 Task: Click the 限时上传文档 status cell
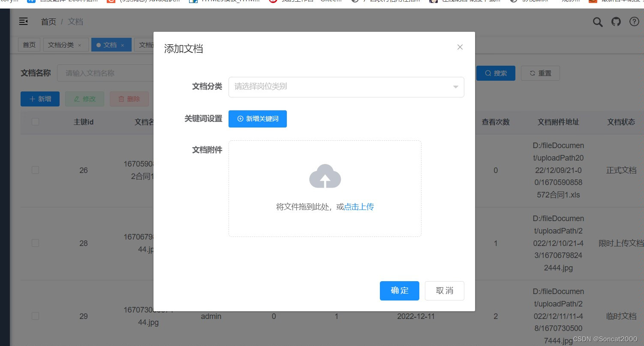621,243
